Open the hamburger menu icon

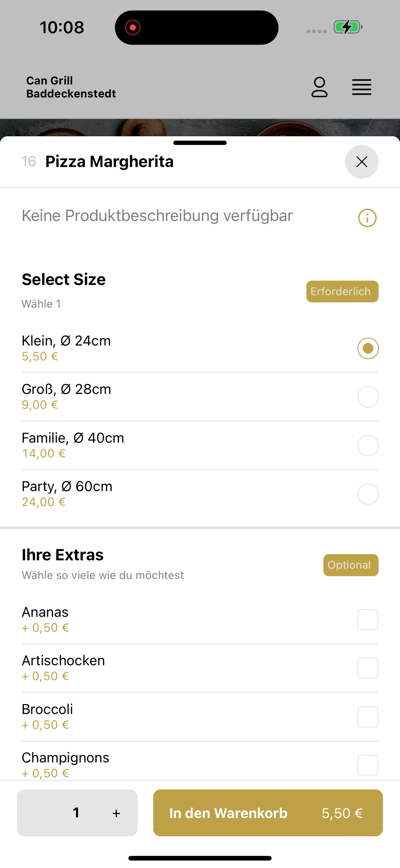362,87
